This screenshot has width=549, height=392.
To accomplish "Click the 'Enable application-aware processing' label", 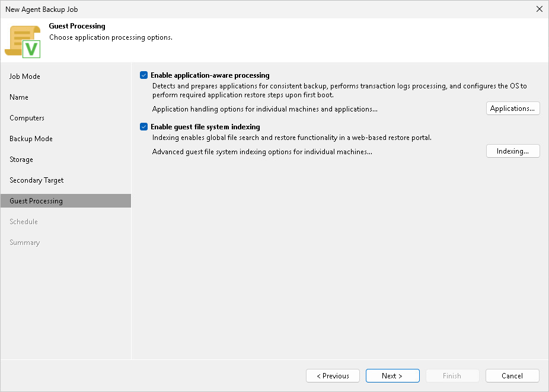I will click(210, 75).
